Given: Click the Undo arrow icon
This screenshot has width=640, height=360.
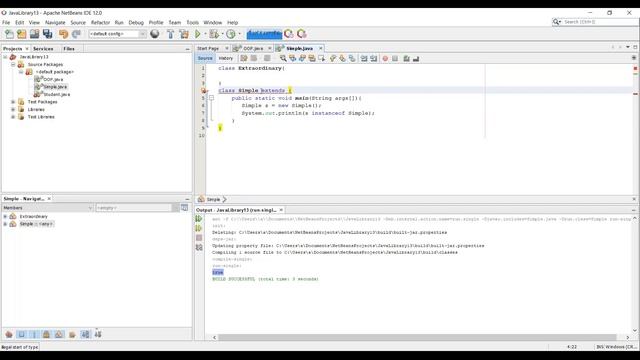Looking at the screenshot, I should (63, 34).
